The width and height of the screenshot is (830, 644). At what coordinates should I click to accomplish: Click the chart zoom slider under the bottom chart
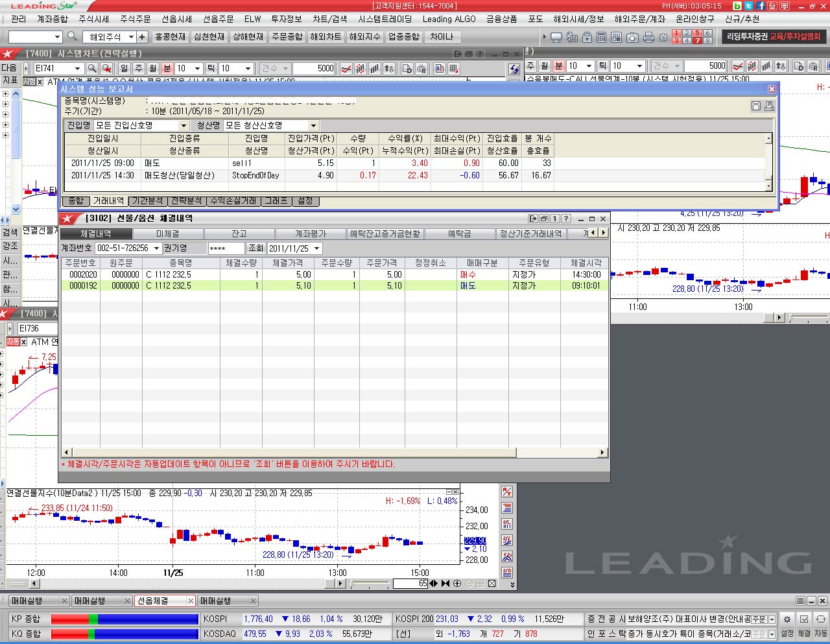[370, 584]
